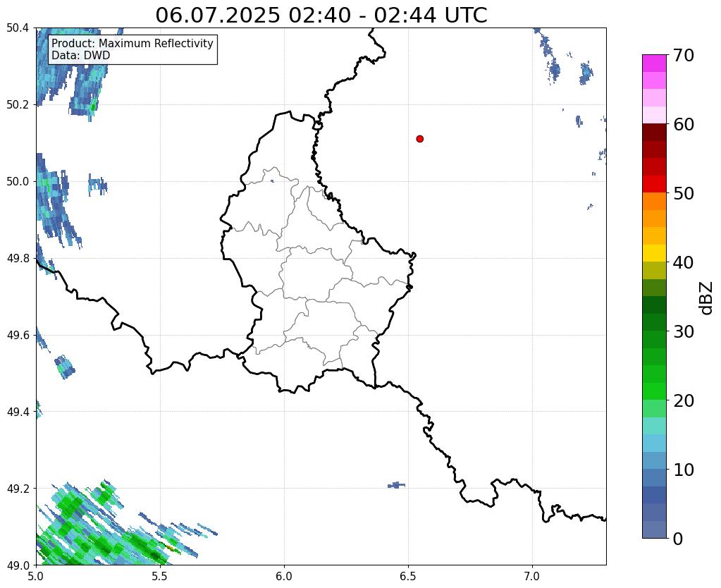Pick the dark maroon colorbar segment below 60
This screenshot has height=588, width=721.
[x=654, y=133]
